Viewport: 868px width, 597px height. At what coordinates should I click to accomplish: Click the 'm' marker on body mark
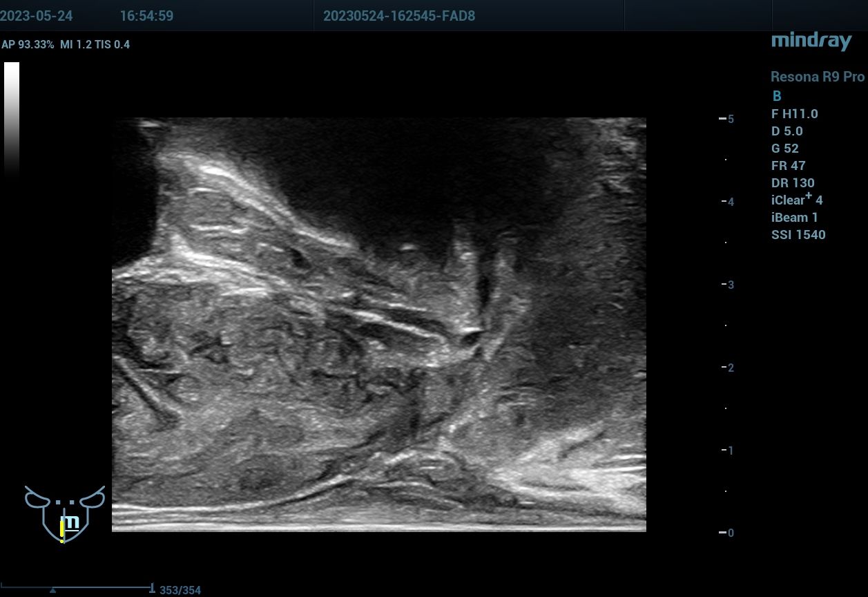[70, 522]
